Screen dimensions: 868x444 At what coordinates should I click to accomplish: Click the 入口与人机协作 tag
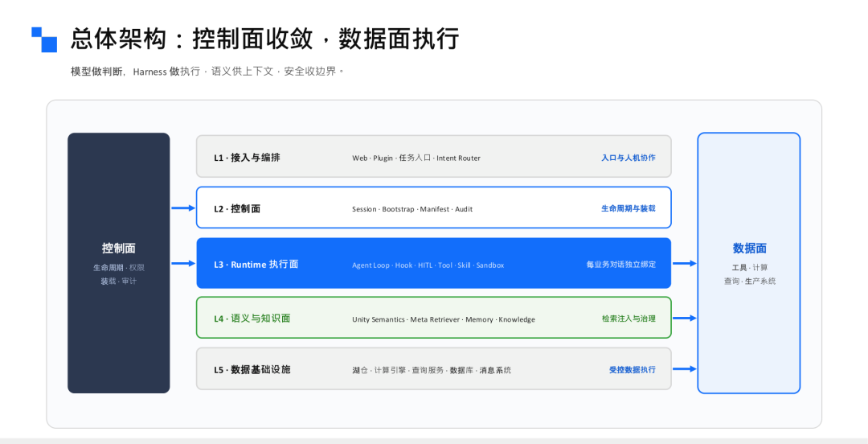point(628,158)
